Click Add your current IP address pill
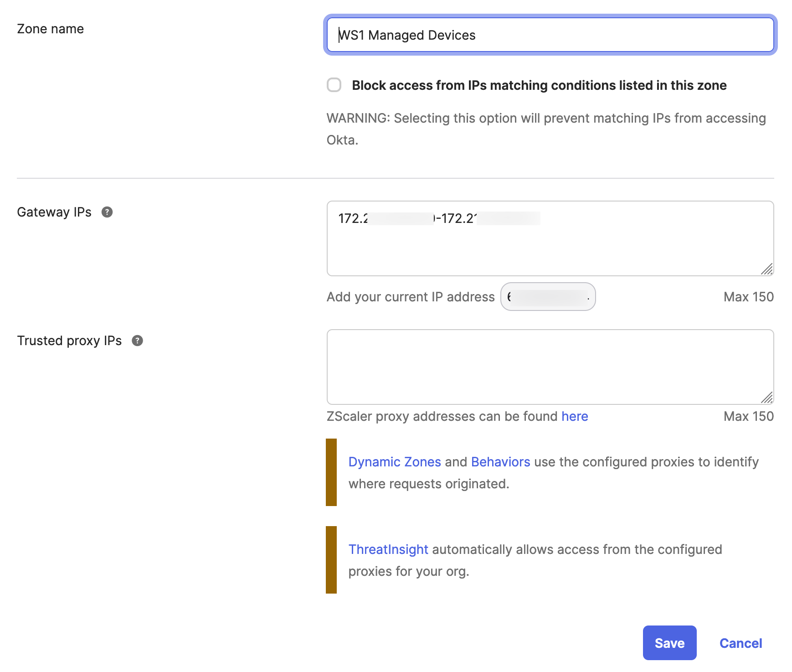This screenshot has width=792, height=672. [x=548, y=296]
